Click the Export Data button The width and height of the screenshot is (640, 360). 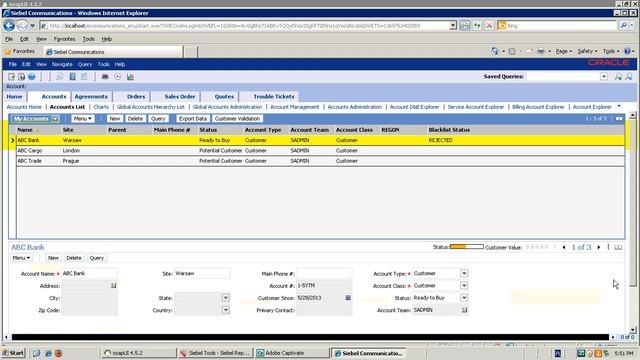193,119
